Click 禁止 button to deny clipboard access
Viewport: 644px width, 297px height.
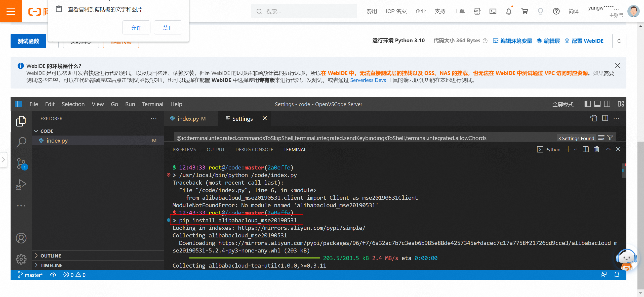click(x=168, y=28)
